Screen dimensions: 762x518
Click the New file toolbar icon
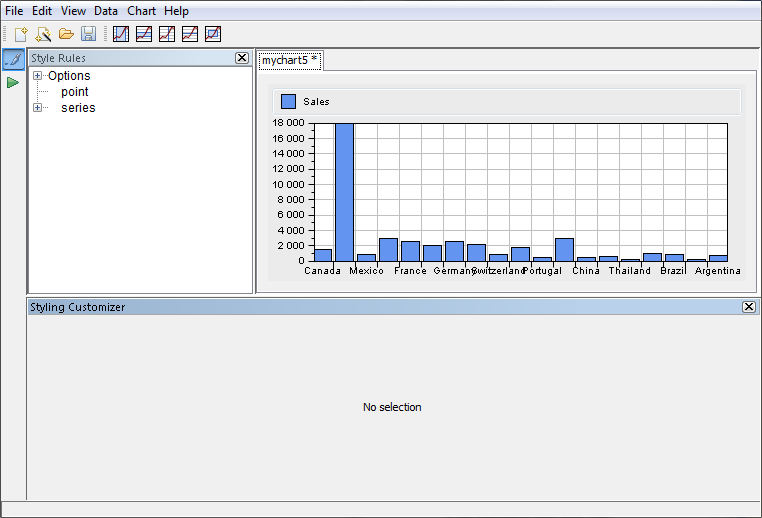21,34
